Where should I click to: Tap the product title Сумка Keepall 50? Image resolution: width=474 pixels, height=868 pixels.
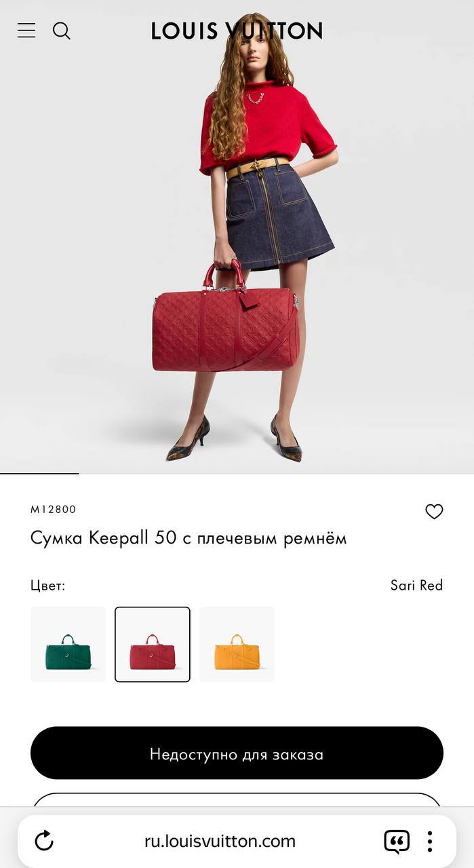pos(189,538)
